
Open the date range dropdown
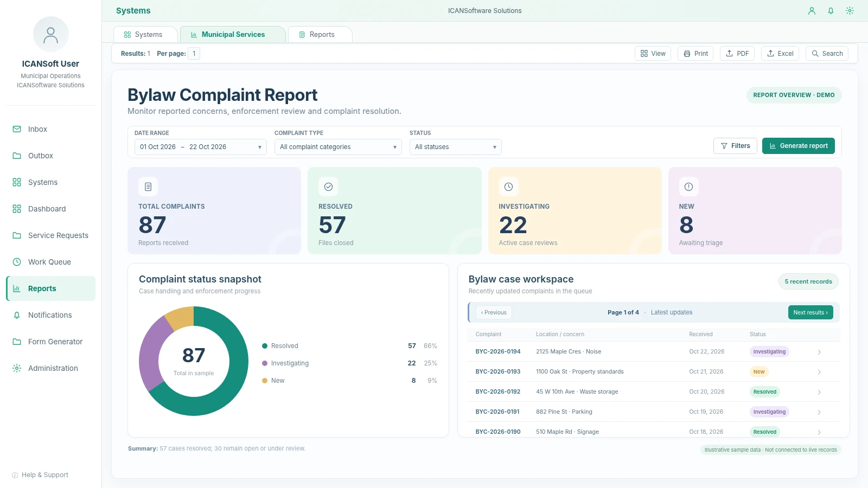[x=201, y=147]
